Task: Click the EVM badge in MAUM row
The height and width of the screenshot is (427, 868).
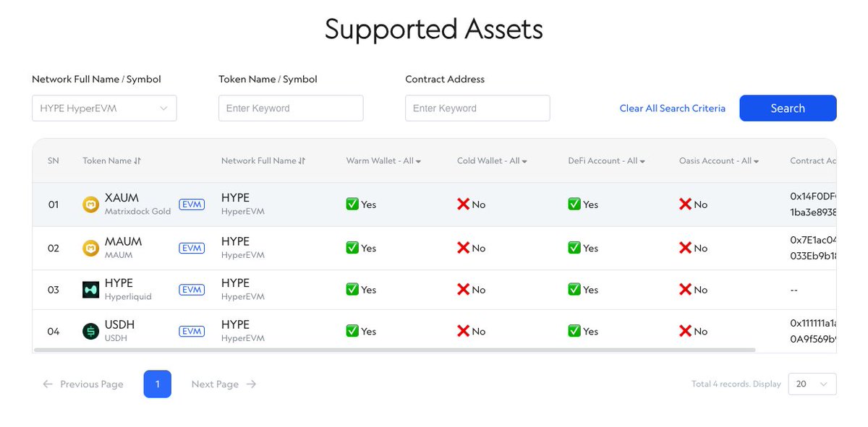Action: click(192, 248)
